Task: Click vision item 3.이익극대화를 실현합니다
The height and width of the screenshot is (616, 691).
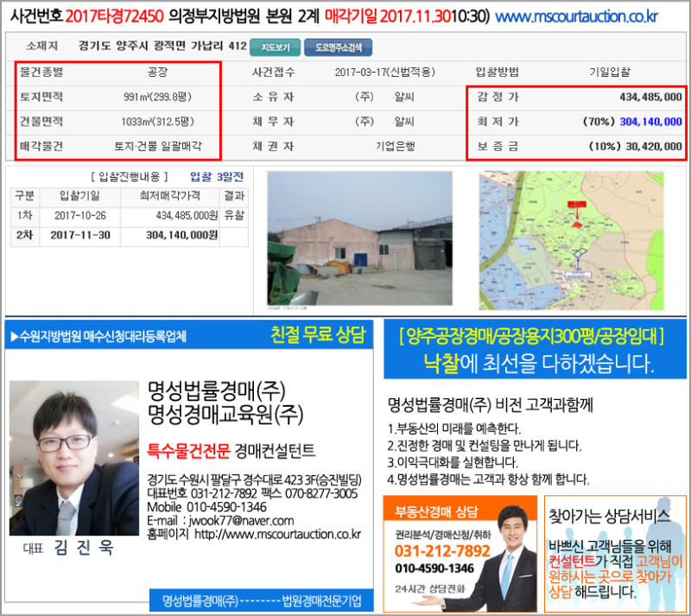Action: click(453, 462)
